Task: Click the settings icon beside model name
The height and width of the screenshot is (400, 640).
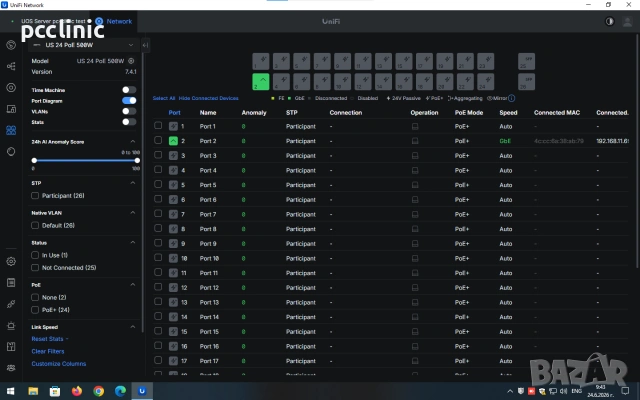Action: [131, 61]
